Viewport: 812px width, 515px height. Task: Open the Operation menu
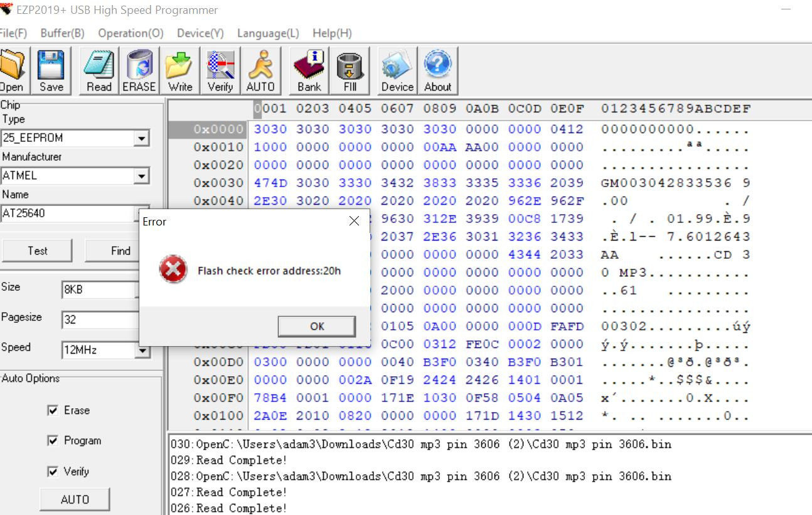coord(130,33)
